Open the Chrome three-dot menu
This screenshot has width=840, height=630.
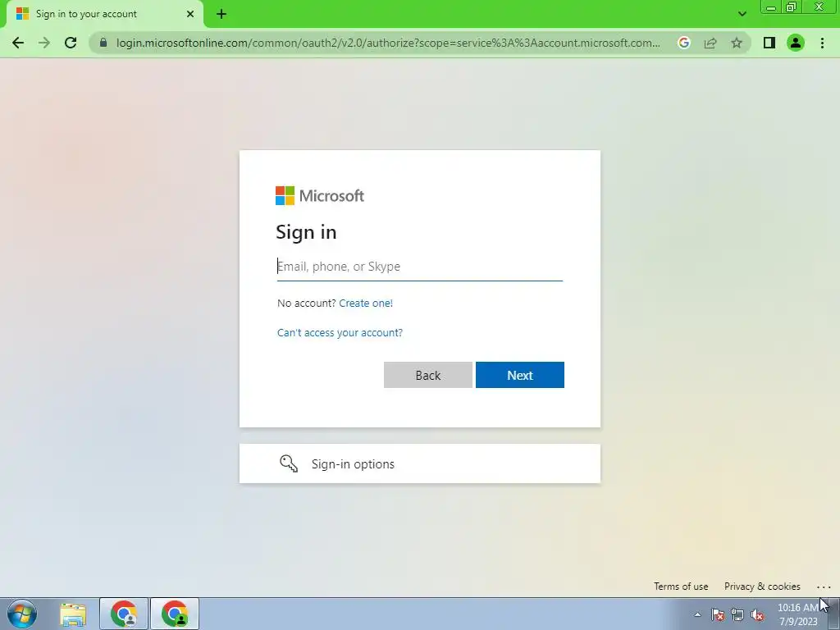click(x=822, y=43)
